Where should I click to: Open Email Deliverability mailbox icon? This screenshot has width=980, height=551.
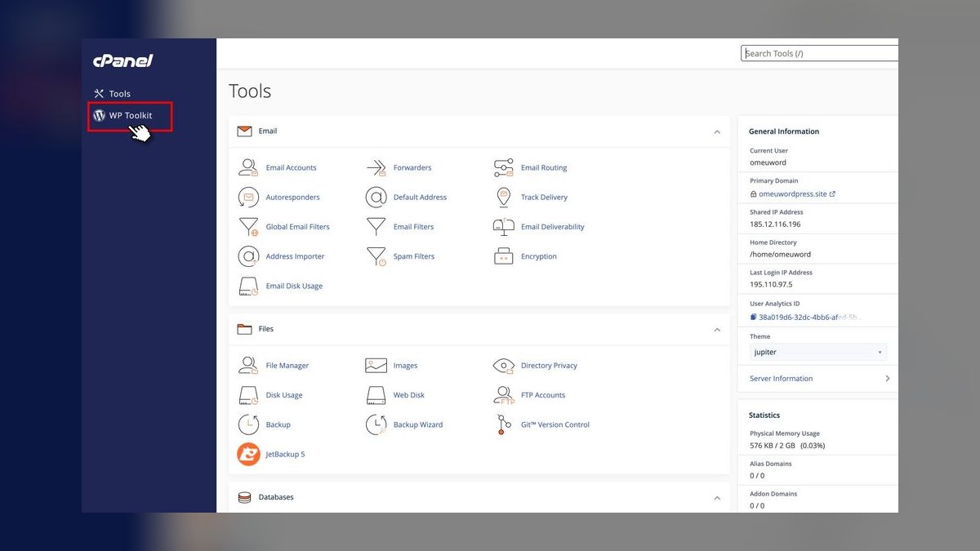coord(504,226)
